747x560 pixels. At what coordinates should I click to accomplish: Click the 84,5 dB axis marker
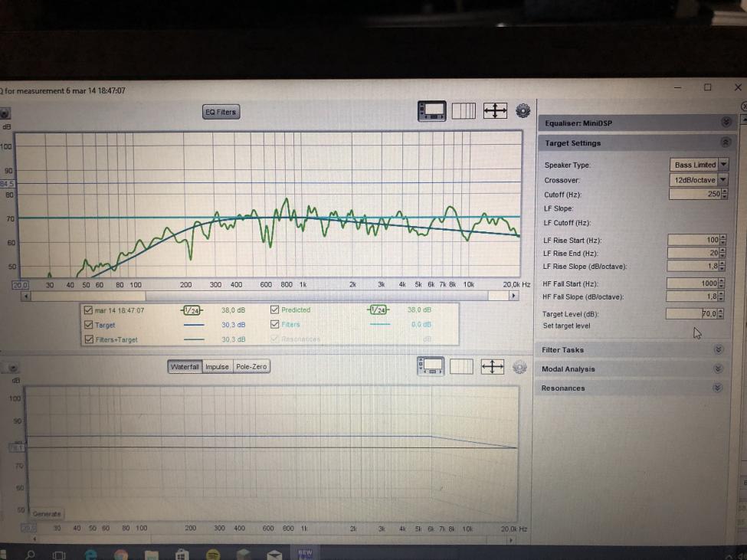[7, 183]
